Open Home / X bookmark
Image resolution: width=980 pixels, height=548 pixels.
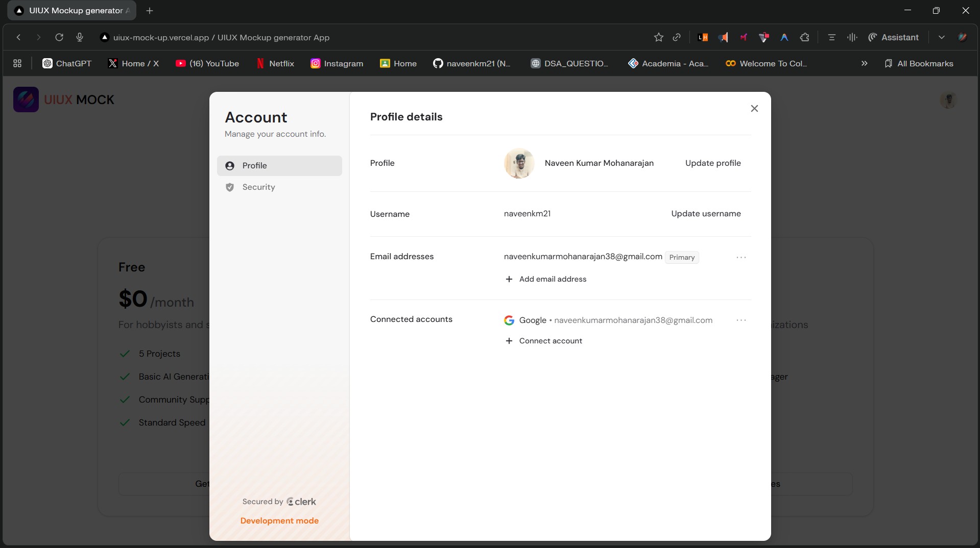coord(134,63)
